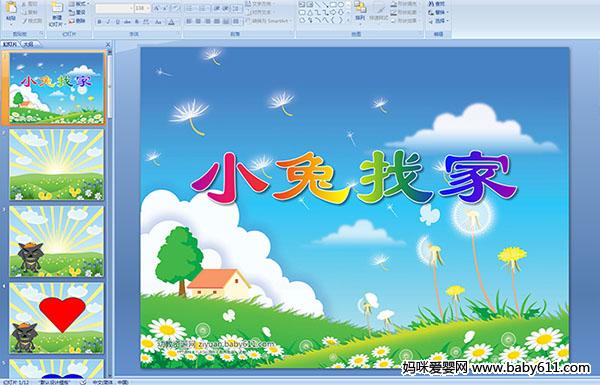Click the Layout (版式) button
Viewport: 600px width, 385px height.
point(78,4)
